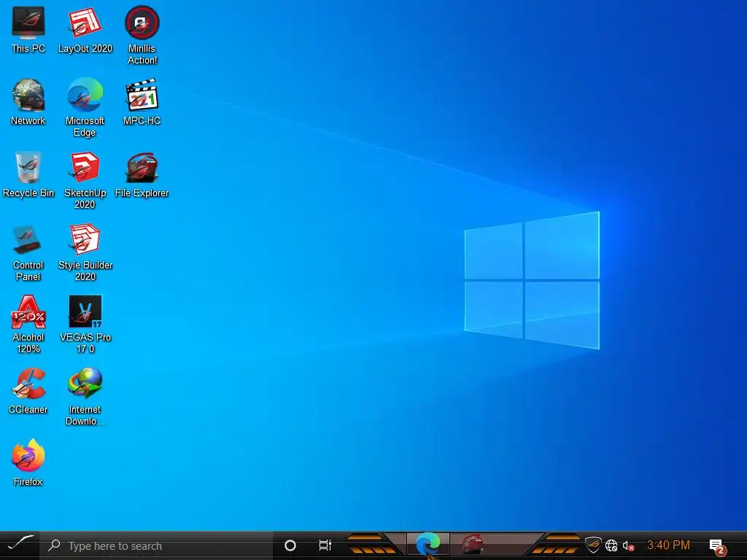Select the Mirillis Action! shortcut
The image size is (747, 560).
click(x=142, y=36)
